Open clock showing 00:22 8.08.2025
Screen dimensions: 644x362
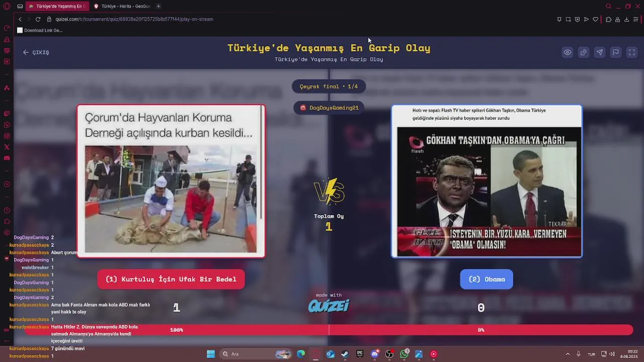(x=629, y=354)
